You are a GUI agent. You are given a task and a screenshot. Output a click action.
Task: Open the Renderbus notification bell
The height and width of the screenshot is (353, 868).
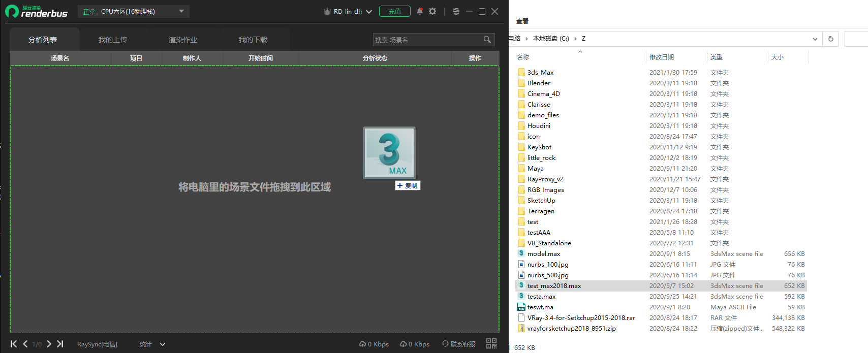pyautogui.click(x=420, y=11)
